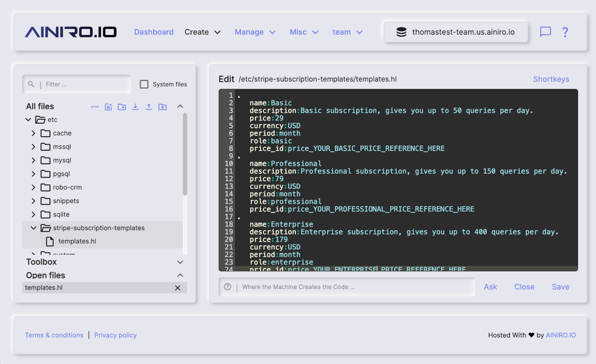Viewport: 596px width, 364px height.
Task: Collapse the Open files section
Action: (x=180, y=275)
